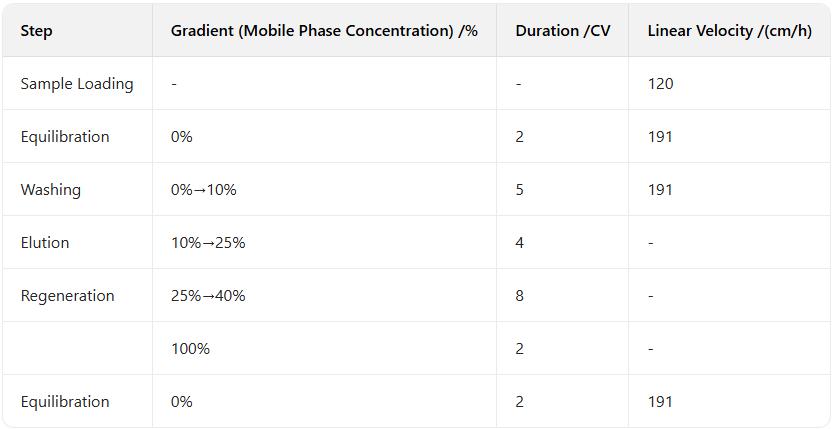This screenshot has width=834, height=429.
Task: Select the Elution duration value 4
Action: pos(520,243)
